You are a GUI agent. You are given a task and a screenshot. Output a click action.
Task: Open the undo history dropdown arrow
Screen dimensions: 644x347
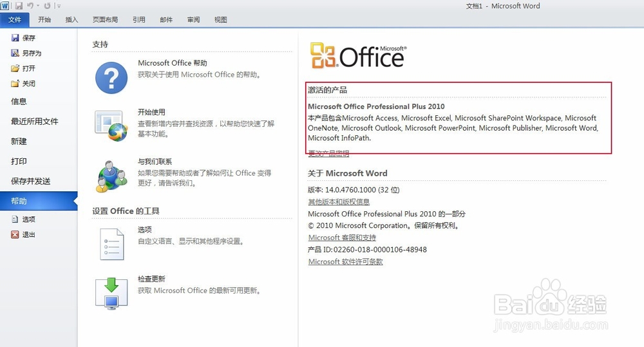(38, 6)
